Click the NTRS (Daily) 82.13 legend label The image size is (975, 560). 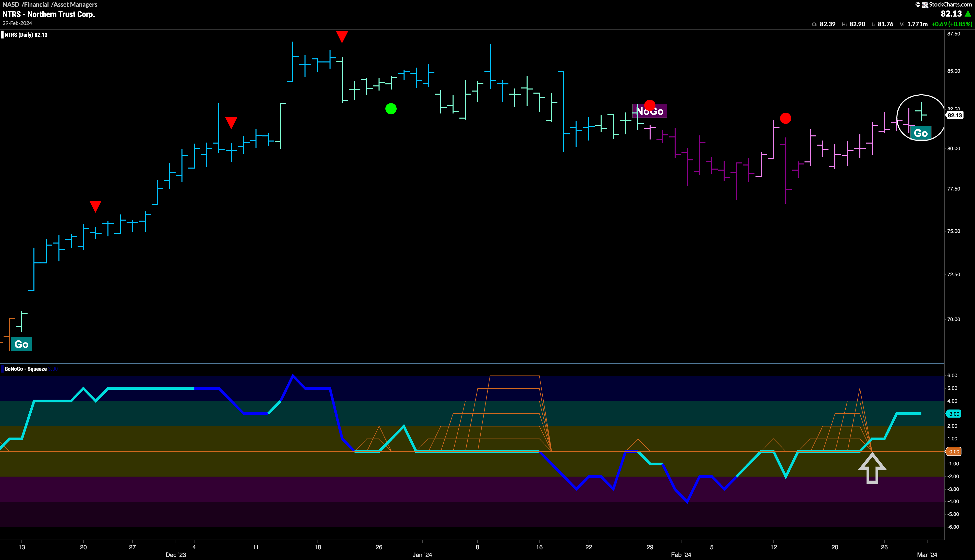26,35
